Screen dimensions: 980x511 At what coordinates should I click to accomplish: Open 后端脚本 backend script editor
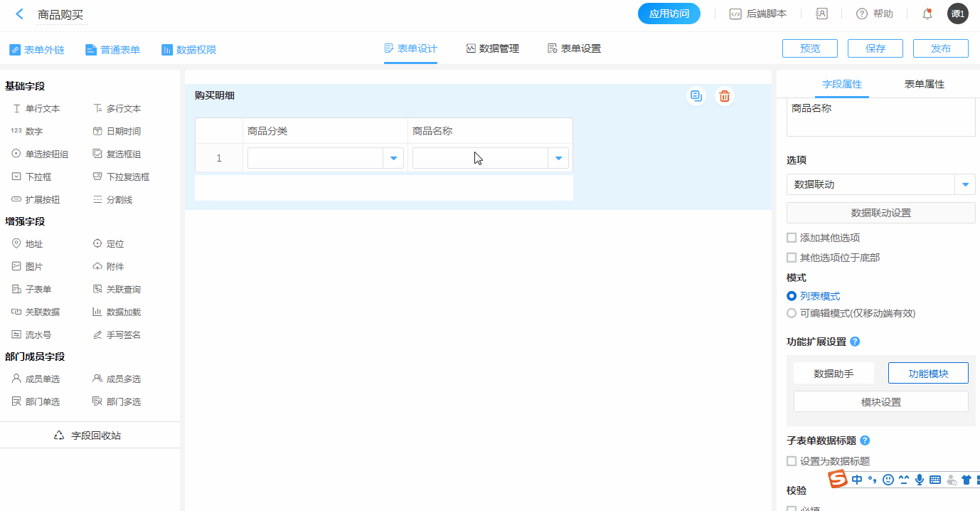coord(758,14)
